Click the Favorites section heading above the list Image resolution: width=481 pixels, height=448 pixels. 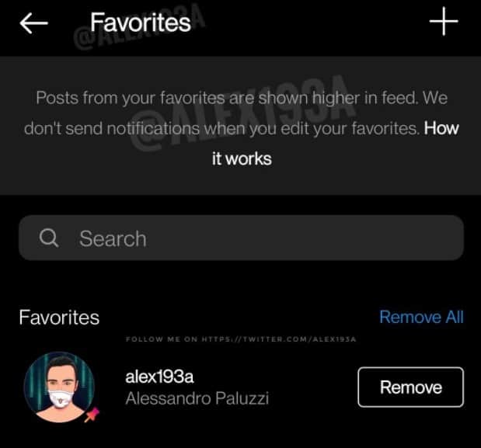click(59, 317)
